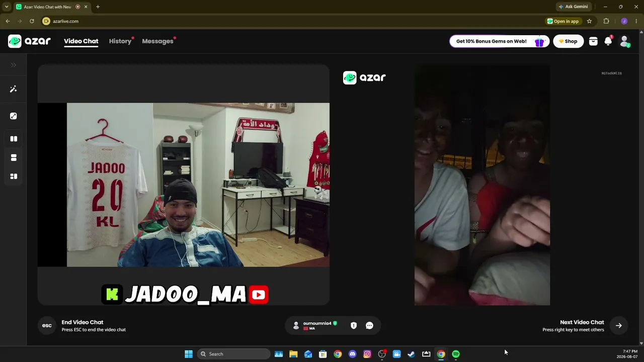Bookmark this page with the star
The height and width of the screenshot is (362, 644).
(x=589, y=21)
